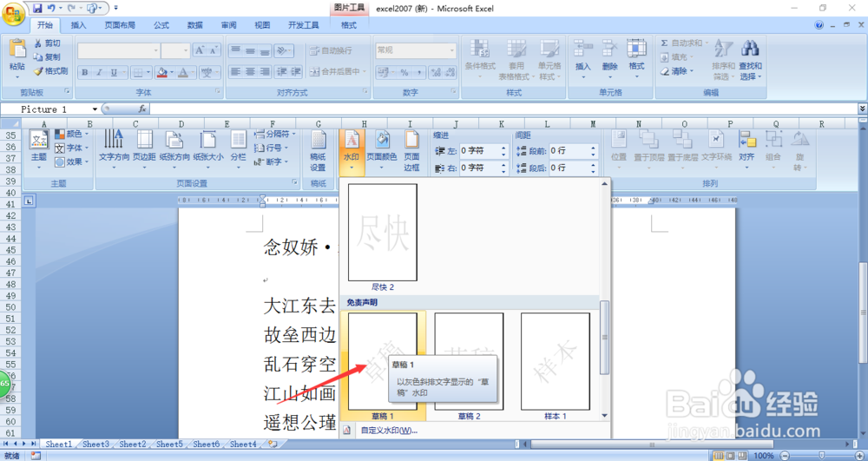Click 自动求和 AutoSum
The image size is (868, 461).
[x=682, y=43]
